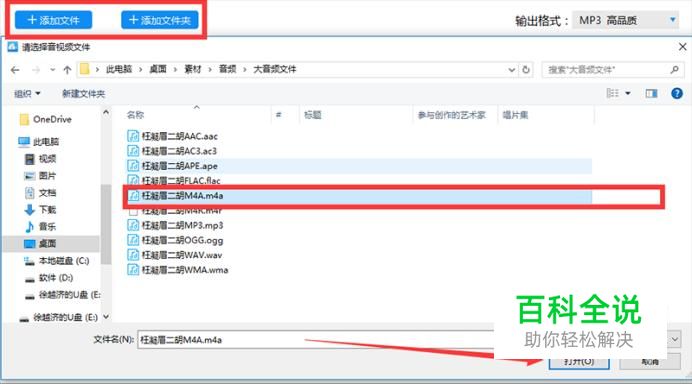Viewport: 692px width, 384px height.
Task: Click the 文件名 input field
Action: pos(316,339)
